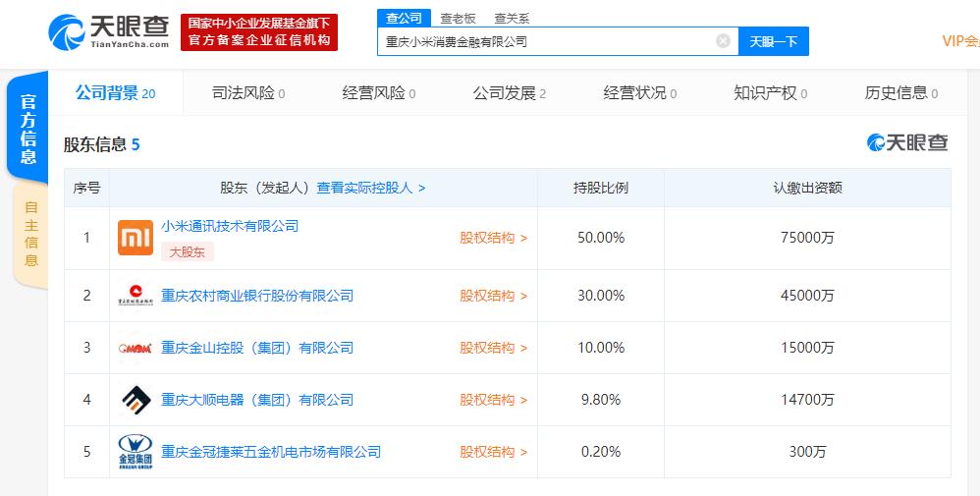Click the 50.00% shareholding cell
Viewport: 980px width, 496px height.
tap(601, 238)
